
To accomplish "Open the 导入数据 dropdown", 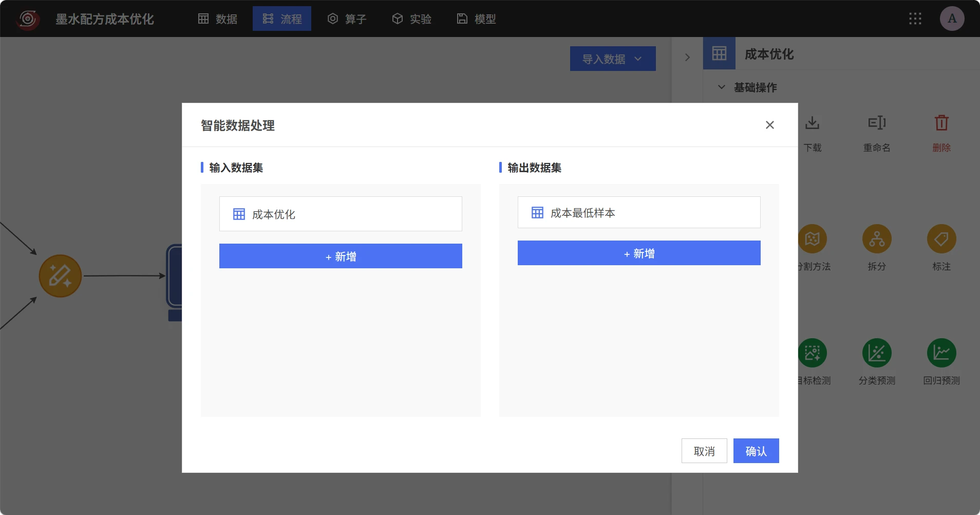I will coord(613,59).
